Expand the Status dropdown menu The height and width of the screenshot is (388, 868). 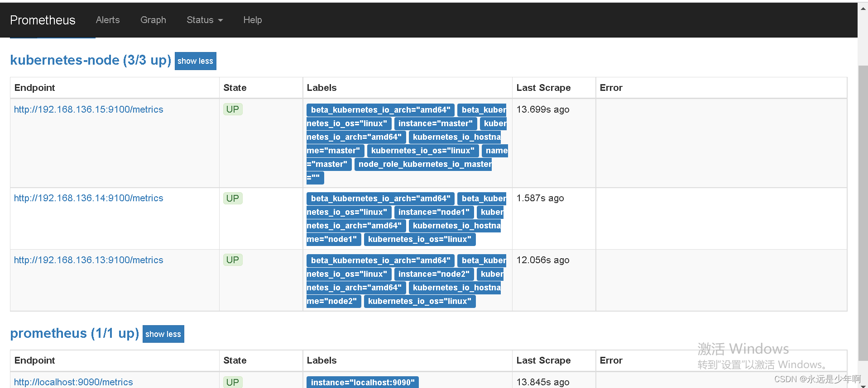[x=205, y=20]
